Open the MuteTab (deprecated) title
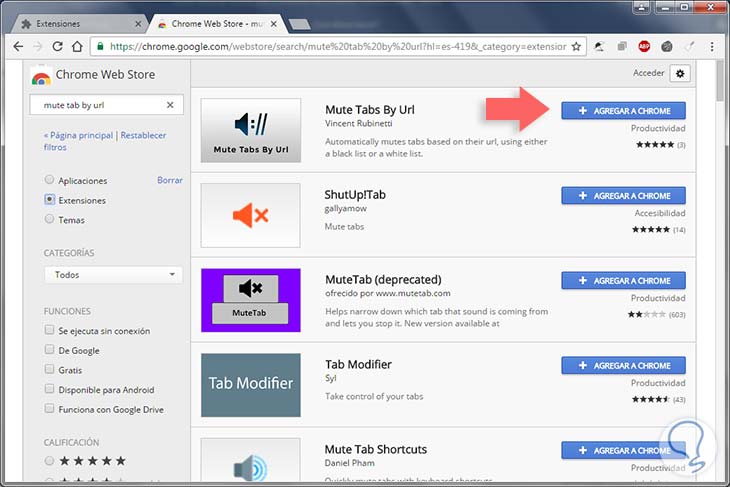730x487 pixels. pyautogui.click(x=383, y=279)
